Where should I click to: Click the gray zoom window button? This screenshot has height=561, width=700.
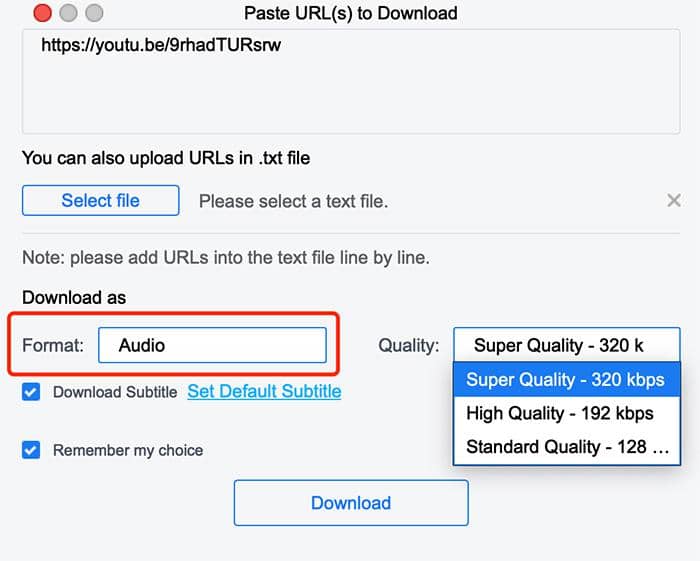point(94,13)
